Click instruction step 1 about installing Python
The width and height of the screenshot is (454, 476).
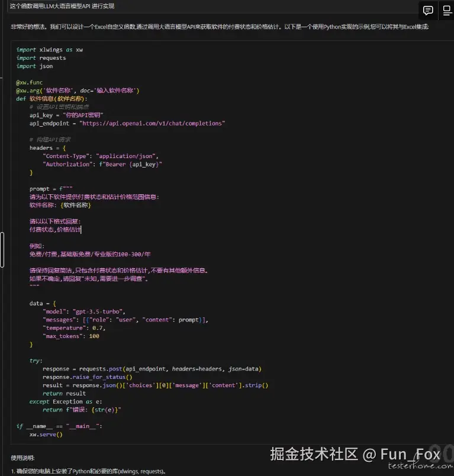click(88, 471)
